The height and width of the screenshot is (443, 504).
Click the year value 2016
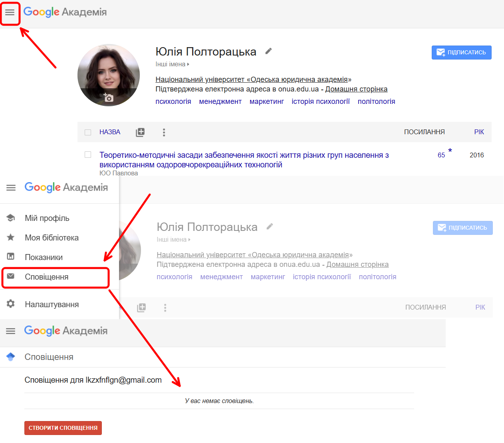pyautogui.click(x=477, y=155)
